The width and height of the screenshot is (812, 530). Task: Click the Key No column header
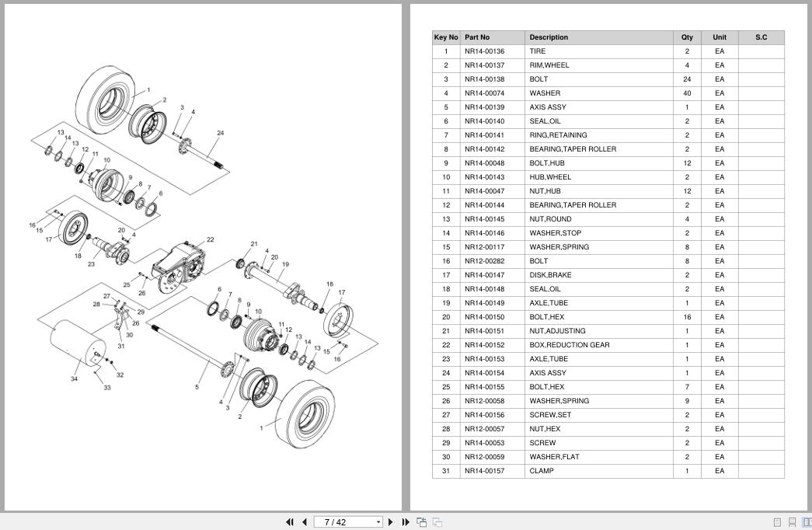tap(446, 37)
